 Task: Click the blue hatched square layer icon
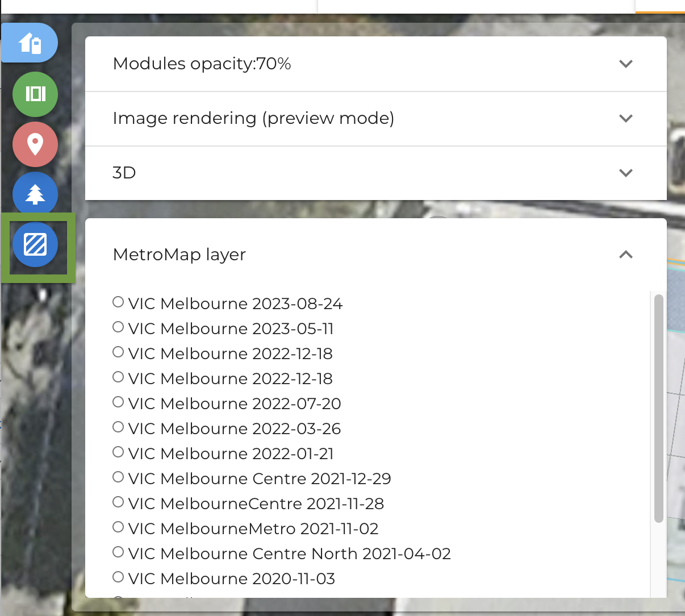pyautogui.click(x=35, y=244)
